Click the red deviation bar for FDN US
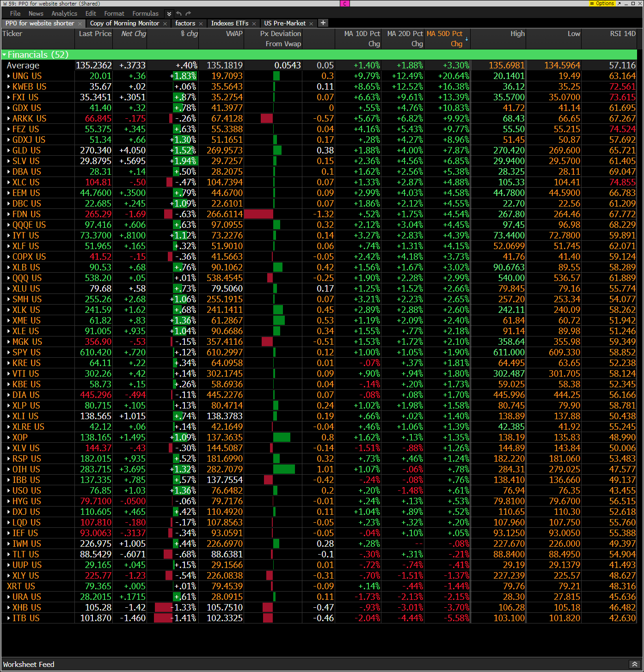This screenshot has height=672, width=644. pyautogui.click(x=259, y=214)
